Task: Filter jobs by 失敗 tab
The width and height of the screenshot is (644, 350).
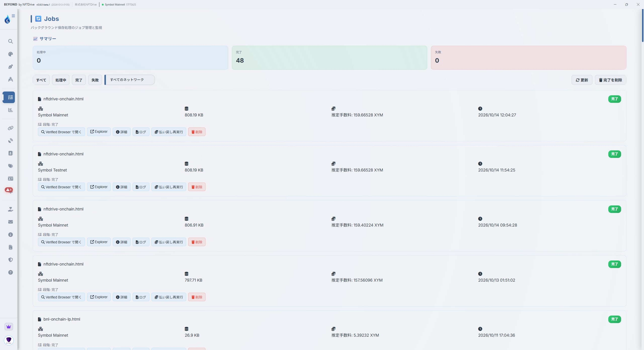Action: click(x=95, y=80)
